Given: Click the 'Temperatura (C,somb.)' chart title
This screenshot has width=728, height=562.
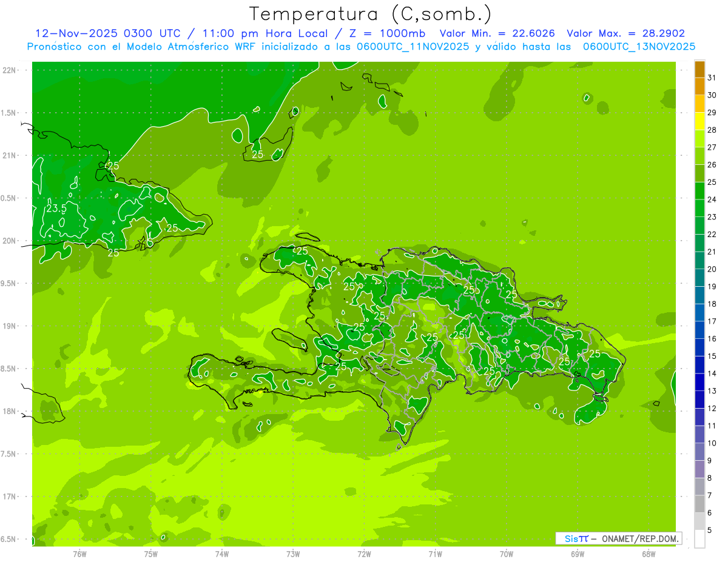Looking at the screenshot, I should point(371,14).
